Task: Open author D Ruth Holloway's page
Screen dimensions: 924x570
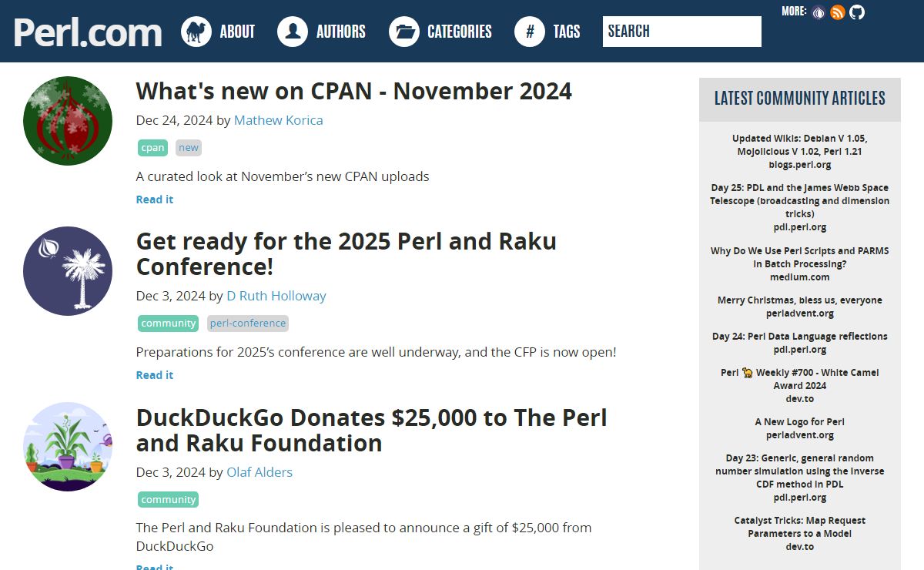Action: pos(276,296)
